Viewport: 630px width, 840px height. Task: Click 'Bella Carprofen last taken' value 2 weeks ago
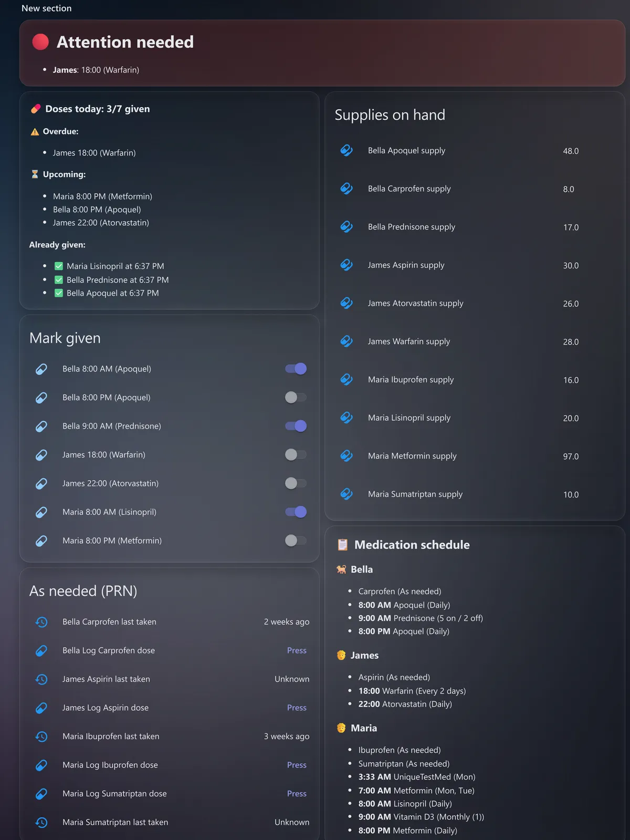(287, 622)
